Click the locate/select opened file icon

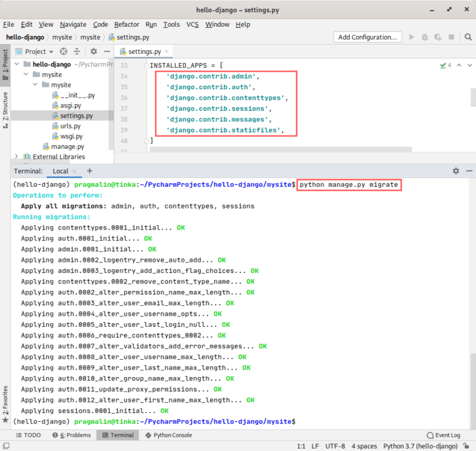[63, 51]
